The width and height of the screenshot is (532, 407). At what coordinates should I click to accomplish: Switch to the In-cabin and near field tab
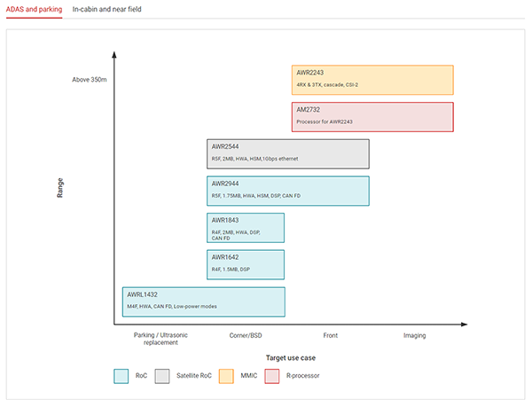[106, 9]
